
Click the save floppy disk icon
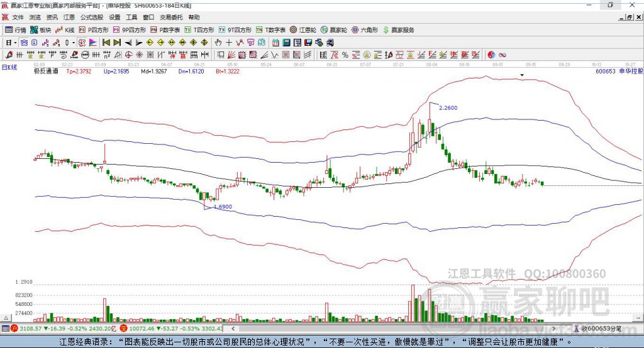(308, 43)
